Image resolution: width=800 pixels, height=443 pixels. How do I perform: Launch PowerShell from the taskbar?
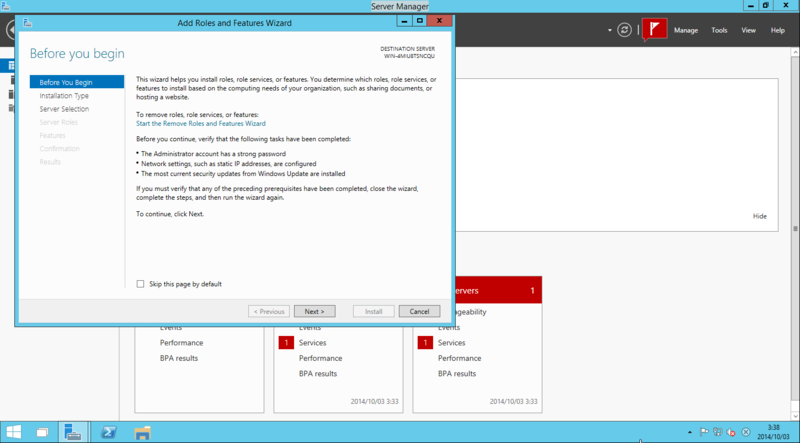(x=108, y=432)
